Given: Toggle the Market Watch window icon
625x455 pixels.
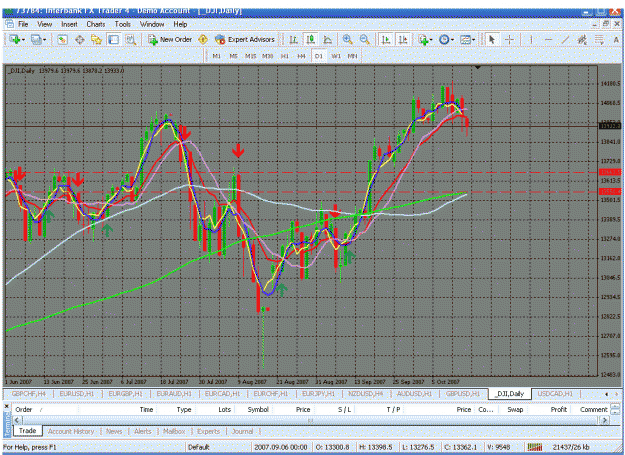Looking at the screenshot, I should [x=62, y=39].
